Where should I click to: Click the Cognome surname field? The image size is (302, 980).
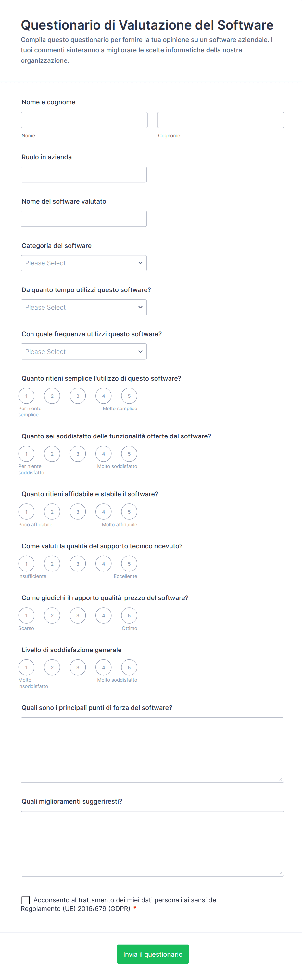click(x=220, y=120)
